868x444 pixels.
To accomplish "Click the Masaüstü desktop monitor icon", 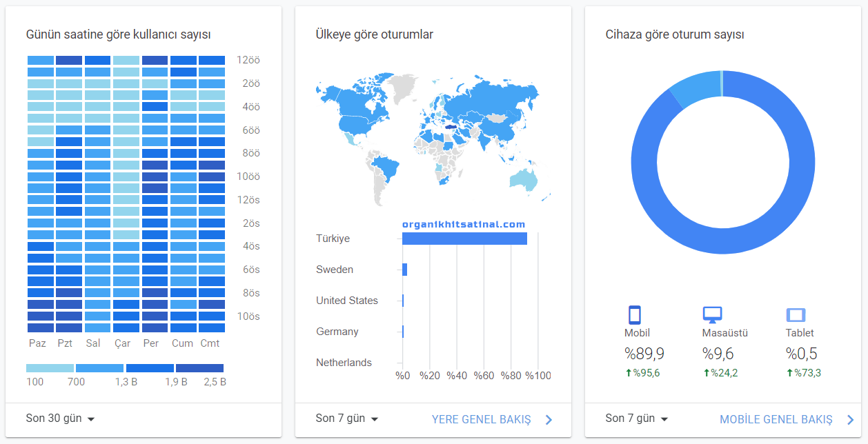I will [x=713, y=315].
